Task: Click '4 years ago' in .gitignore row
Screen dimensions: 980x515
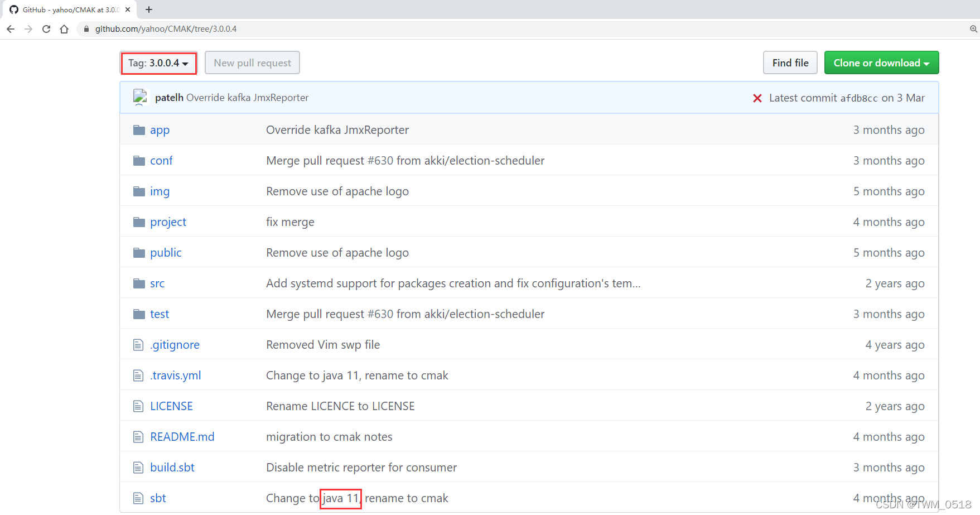Action: click(895, 345)
